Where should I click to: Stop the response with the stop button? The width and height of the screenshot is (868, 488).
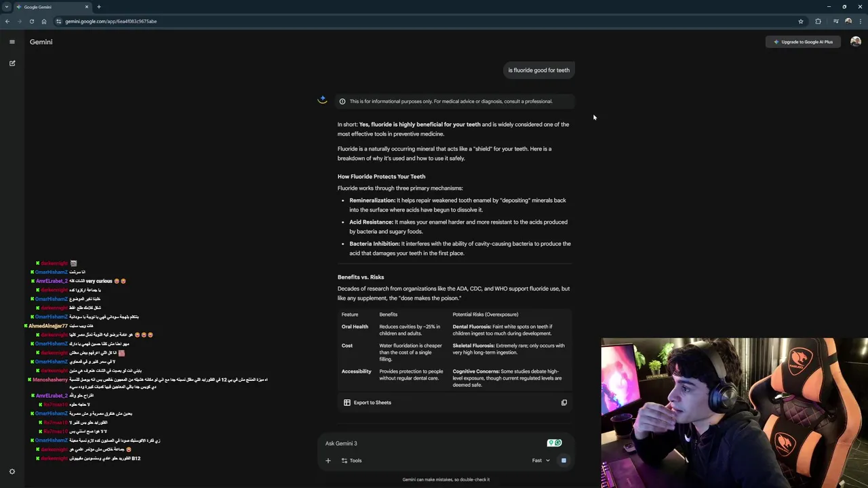[x=564, y=460]
